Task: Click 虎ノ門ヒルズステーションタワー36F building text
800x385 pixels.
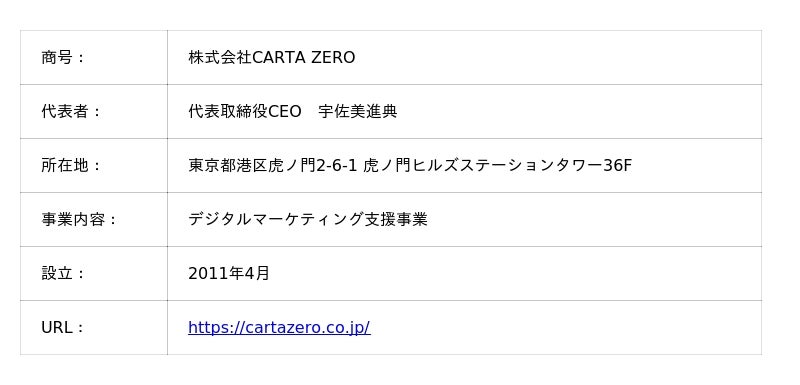Action: tap(498, 166)
